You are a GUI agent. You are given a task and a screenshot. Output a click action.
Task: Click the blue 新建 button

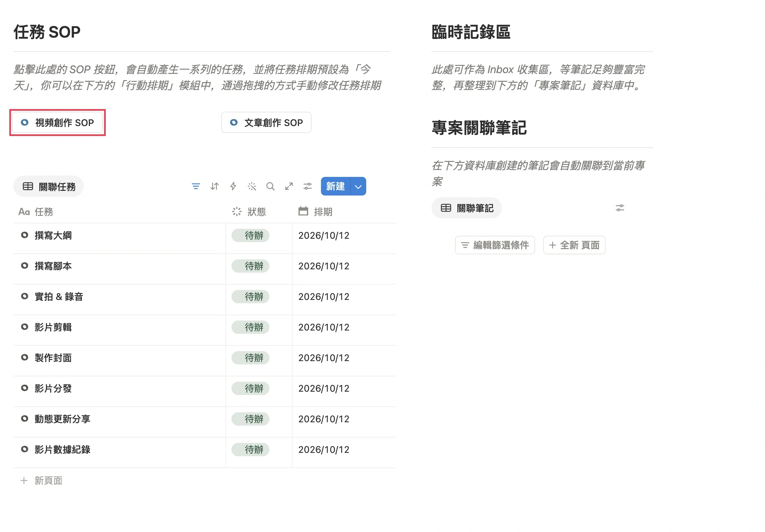coord(336,186)
